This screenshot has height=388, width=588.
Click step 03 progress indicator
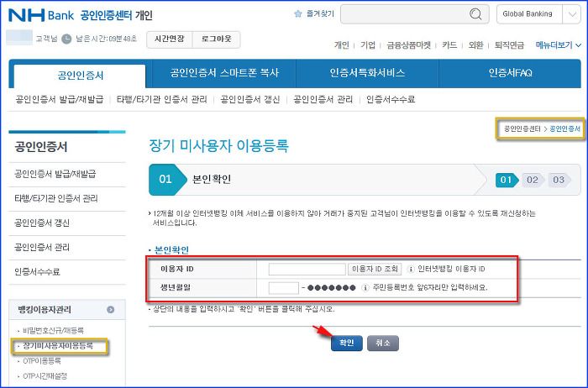point(559,180)
